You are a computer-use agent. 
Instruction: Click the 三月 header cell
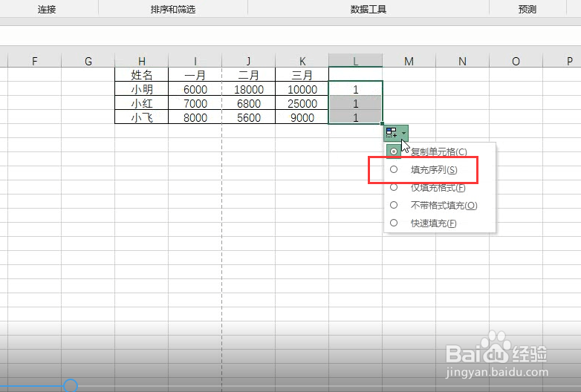[x=302, y=75]
